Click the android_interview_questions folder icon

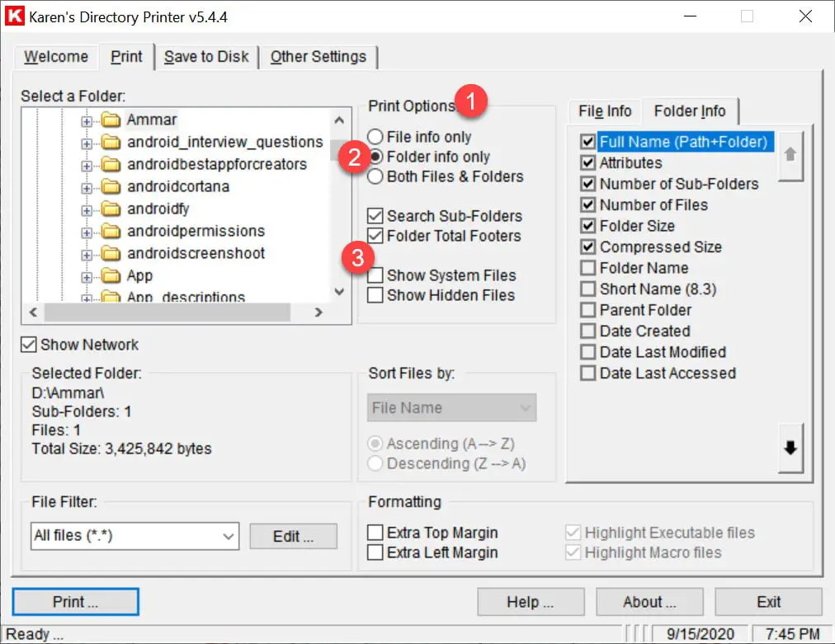pos(111,142)
